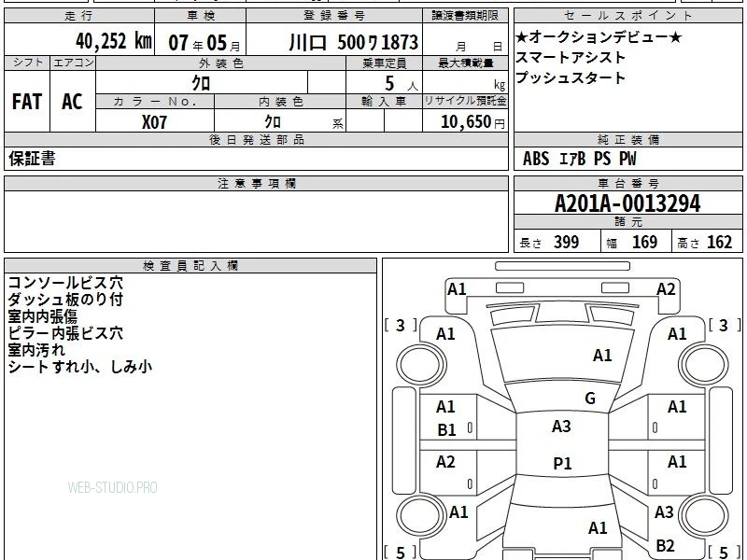Click the inspection date 07年05月

click(204, 43)
